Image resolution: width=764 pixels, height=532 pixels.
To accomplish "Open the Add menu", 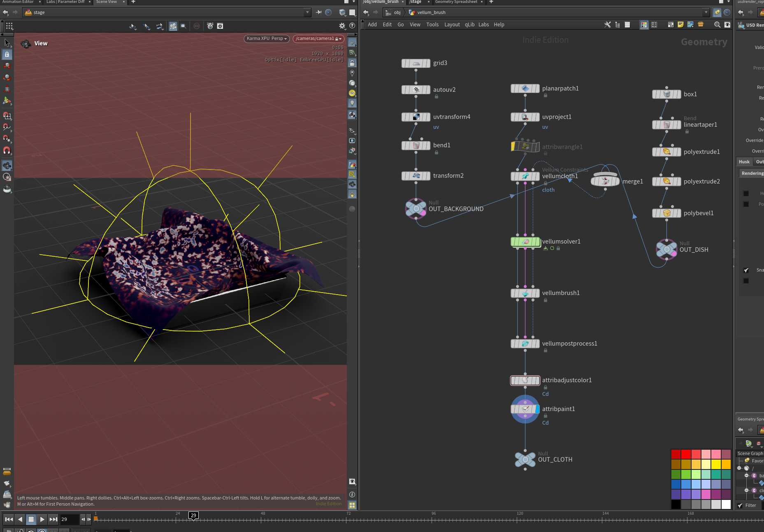I will click(372, 25).
